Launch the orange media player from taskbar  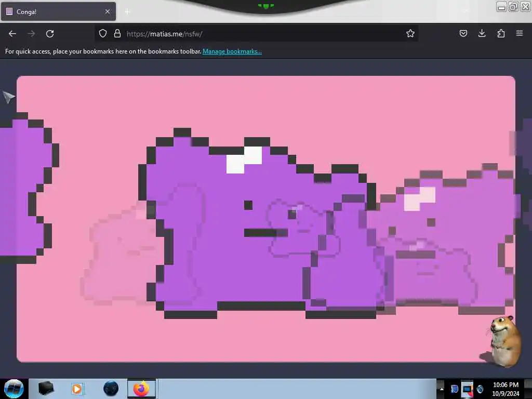click(77, 389)
